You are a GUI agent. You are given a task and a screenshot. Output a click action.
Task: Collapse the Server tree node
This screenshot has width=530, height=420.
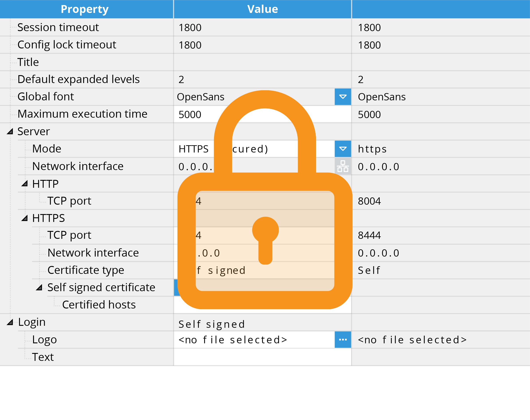[10, 131]
